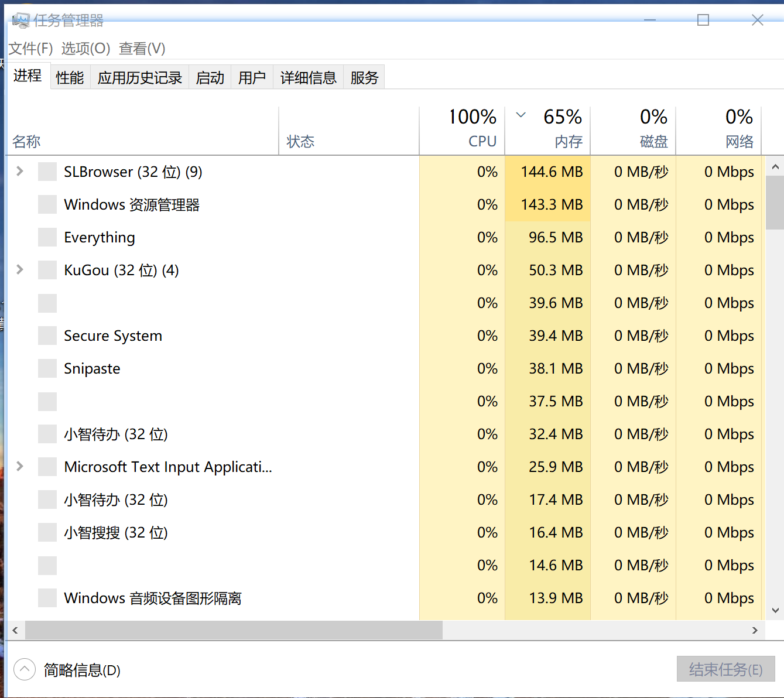The width and height of the screenshot is (784, 698).
Task: Click the 143.3 MB memory value
Action: [552, 204]
